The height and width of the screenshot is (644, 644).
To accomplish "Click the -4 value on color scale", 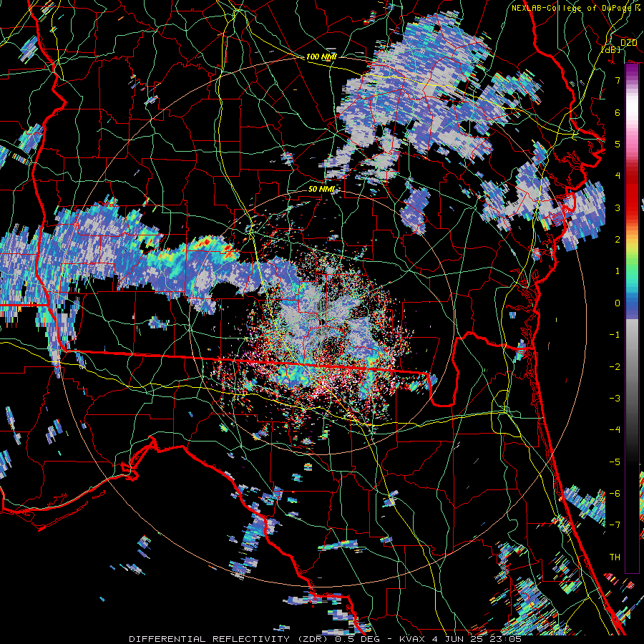I will pos(615,430).
